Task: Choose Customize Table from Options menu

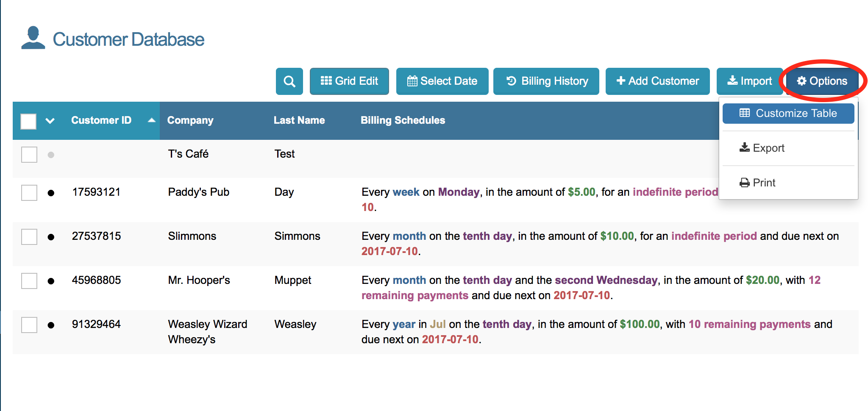Action: pos(788,114)
